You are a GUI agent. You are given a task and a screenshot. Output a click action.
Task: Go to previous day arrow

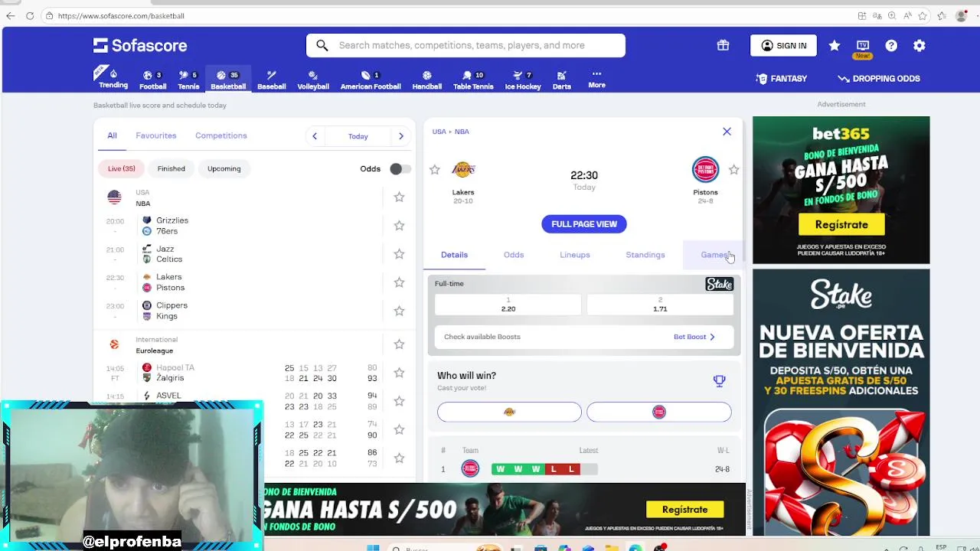click(315, 136)
